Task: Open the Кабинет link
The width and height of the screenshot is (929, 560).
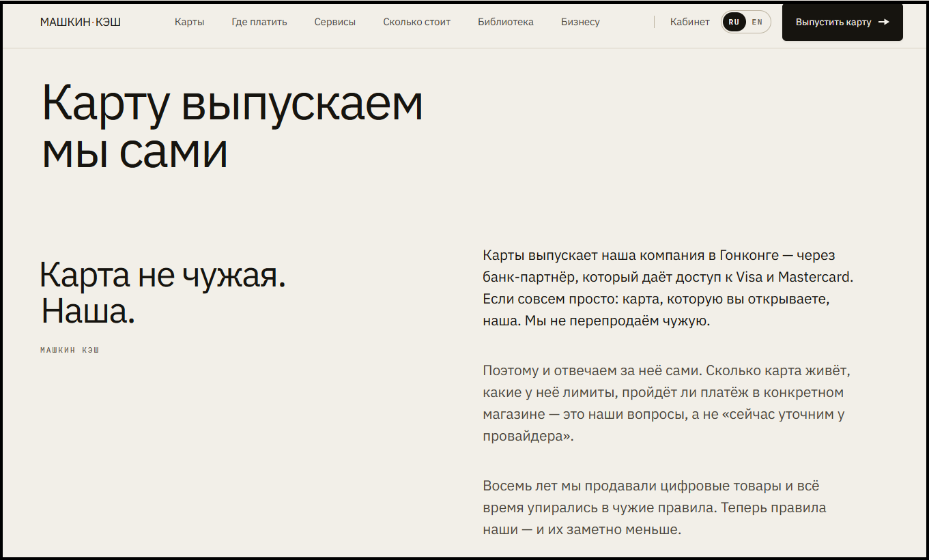Action: (690, 22)
